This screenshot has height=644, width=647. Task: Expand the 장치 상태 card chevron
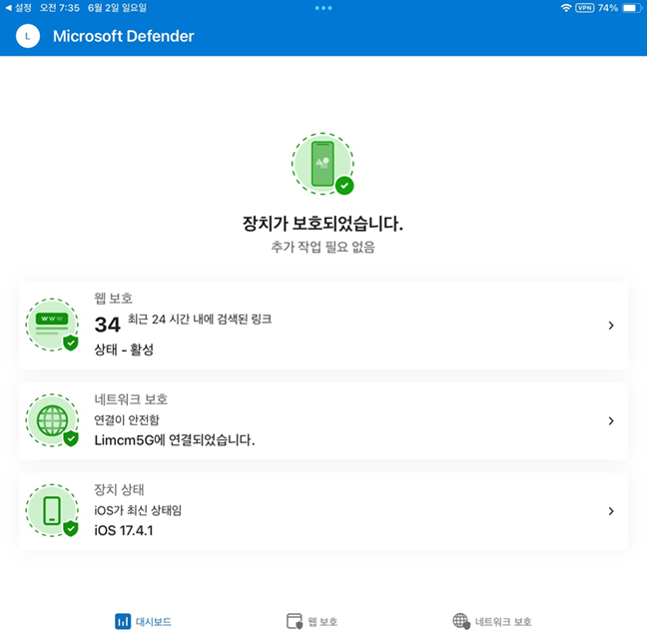[611, 511]
